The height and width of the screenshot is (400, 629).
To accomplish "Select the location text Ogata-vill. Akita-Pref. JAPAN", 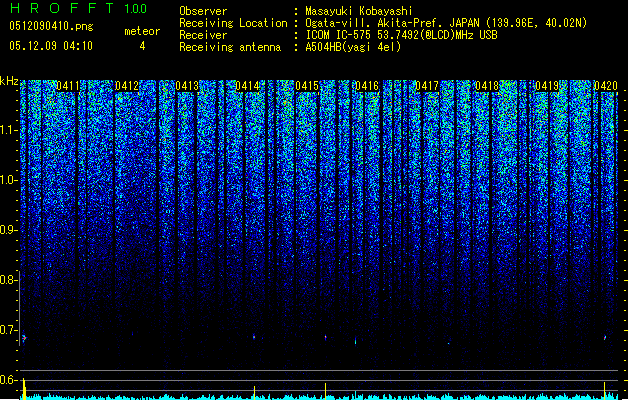I will 392,23.
